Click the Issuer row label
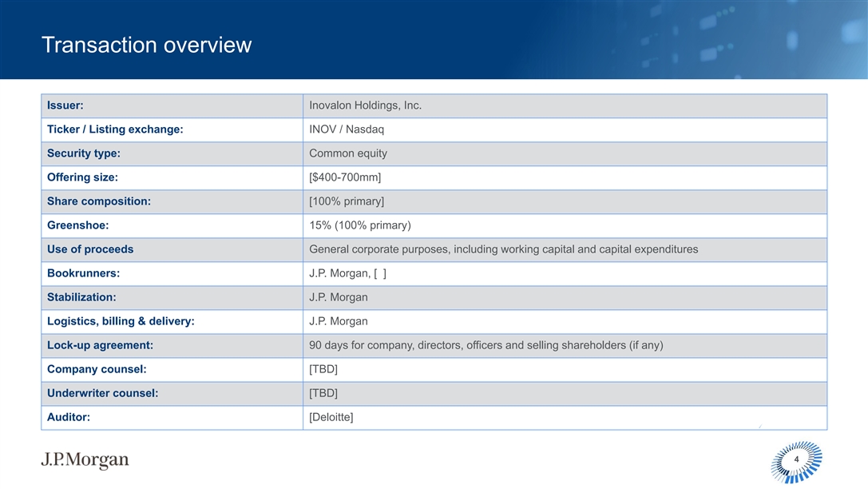868x489 pixels. [65, 105]
